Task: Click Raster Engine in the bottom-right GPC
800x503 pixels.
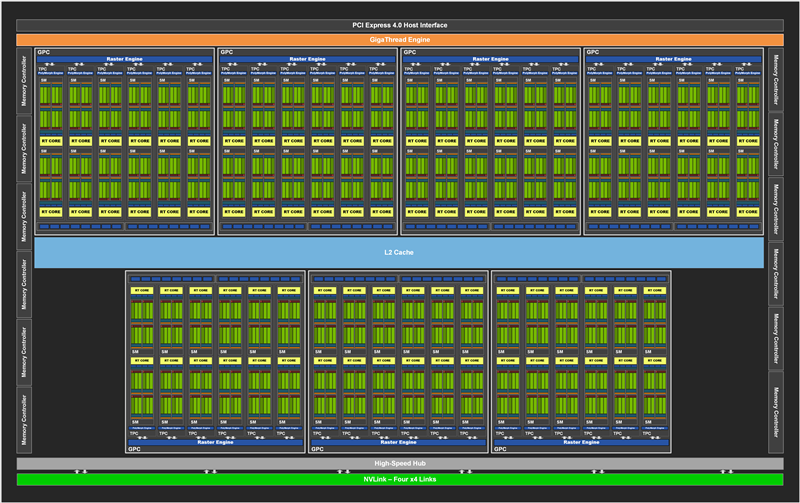Action: [x=583, y=442]
